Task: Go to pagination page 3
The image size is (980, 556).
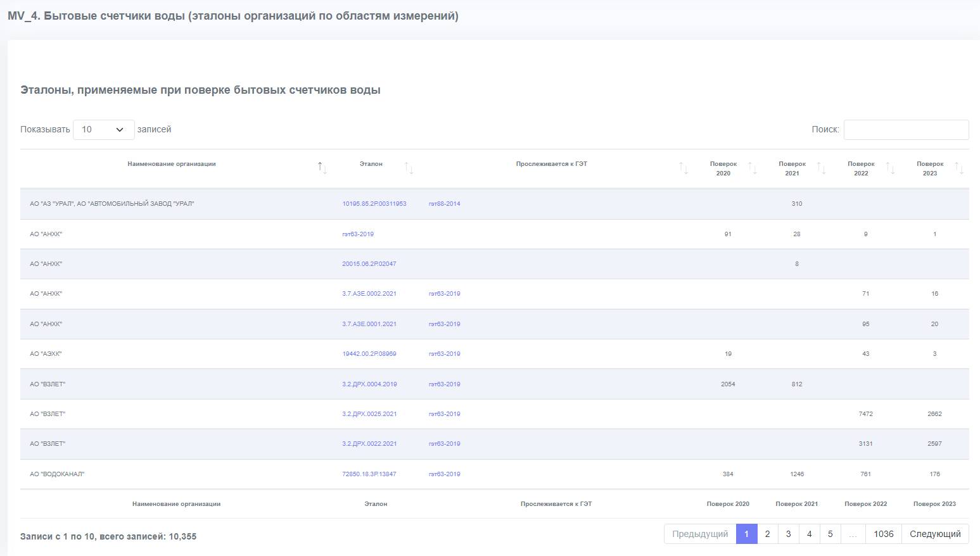Action: pyautogui.click(x=788, y=534)
